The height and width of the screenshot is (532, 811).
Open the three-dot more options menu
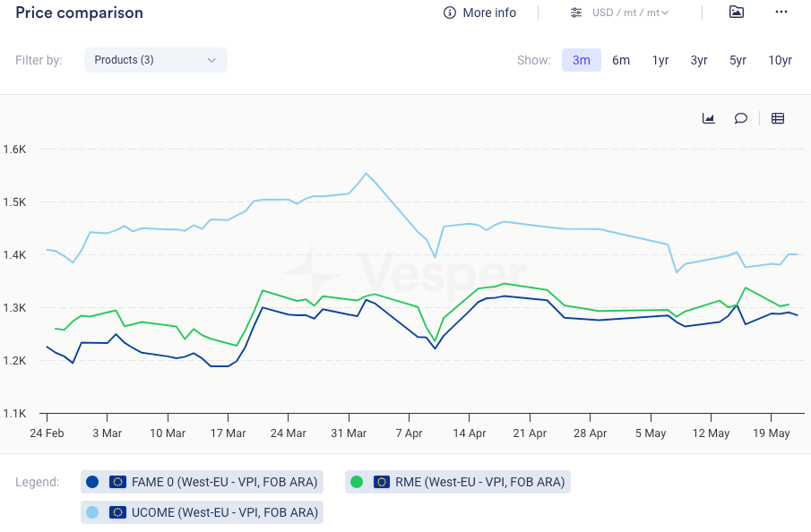[781, 13]
